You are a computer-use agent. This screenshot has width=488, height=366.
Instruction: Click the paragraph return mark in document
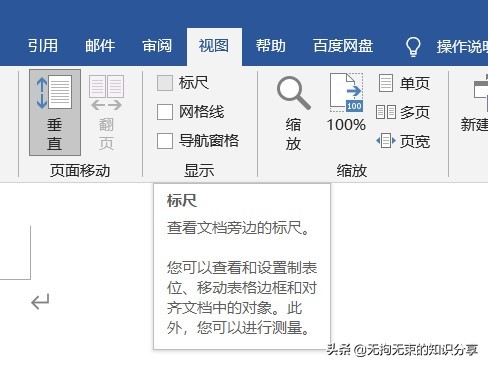tap(40, 302)
